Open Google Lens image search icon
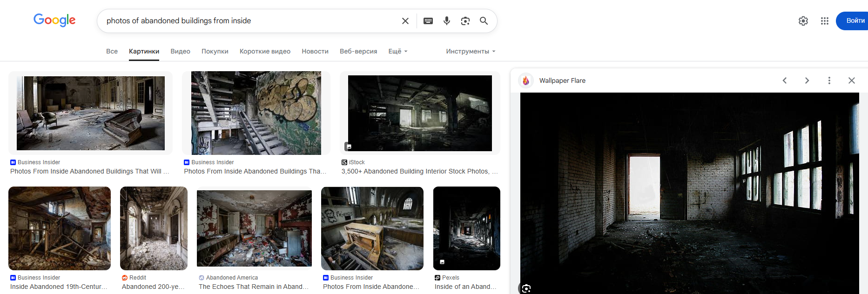868x294 pixels. click(x=465, y=21)
